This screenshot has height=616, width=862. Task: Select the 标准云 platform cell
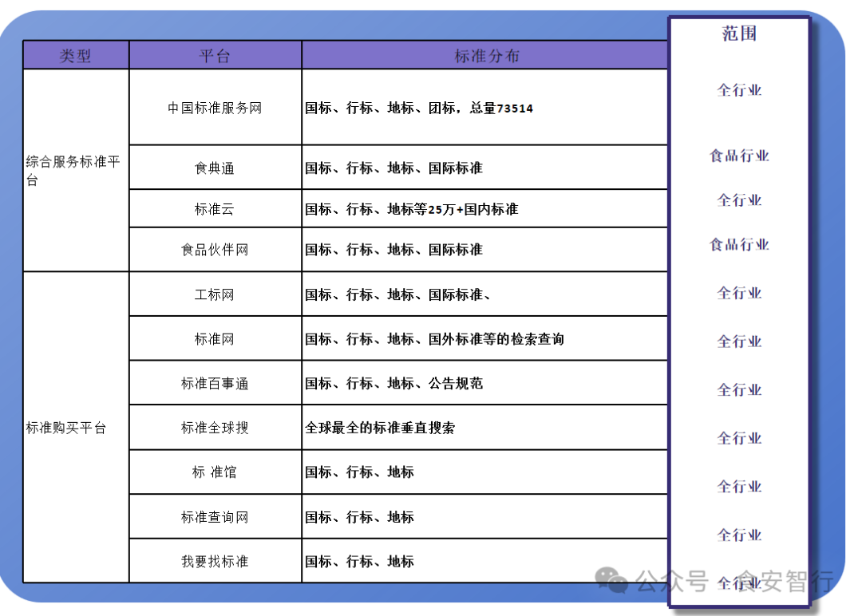tap(215, 209)
